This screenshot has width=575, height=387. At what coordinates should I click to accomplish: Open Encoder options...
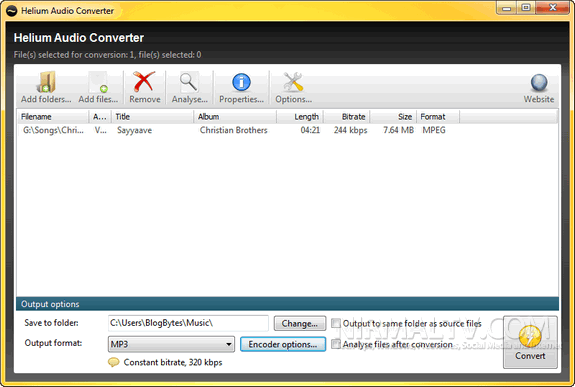click(x=283, y=344)
